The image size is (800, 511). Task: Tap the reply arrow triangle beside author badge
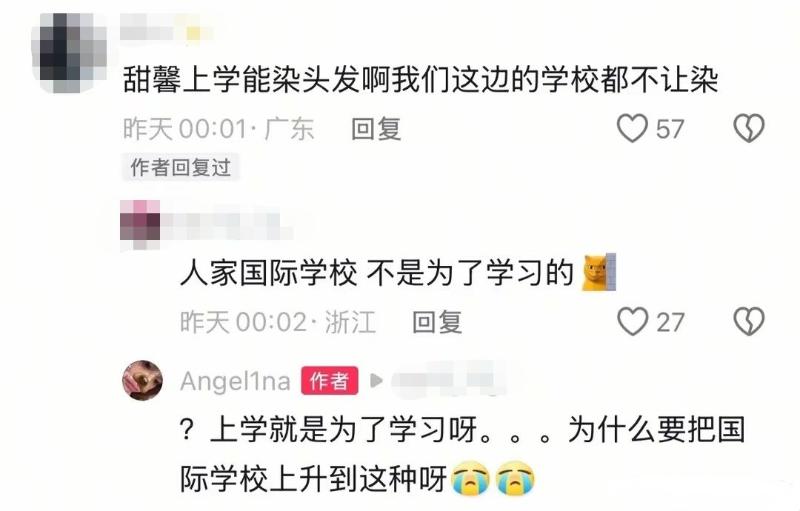pos(376,380)
